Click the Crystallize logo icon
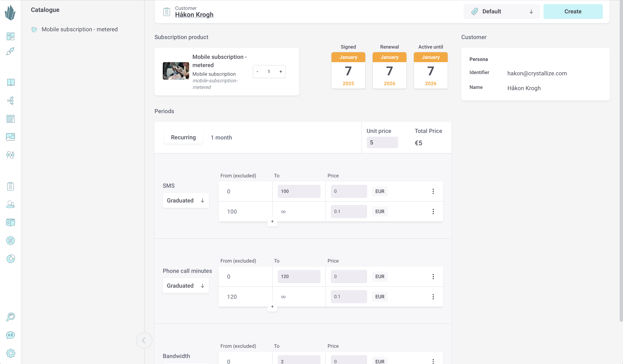This screenshot has height=364, width=623. 10,12
